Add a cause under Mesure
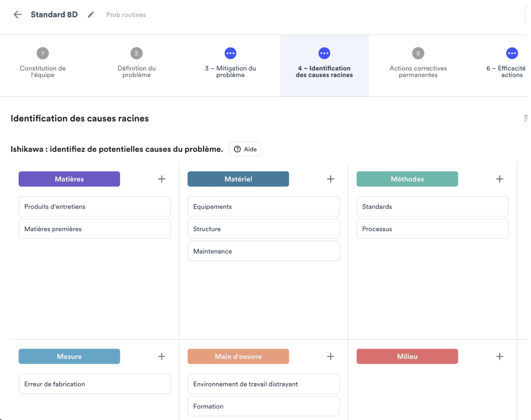 click(x=162, y=356)
